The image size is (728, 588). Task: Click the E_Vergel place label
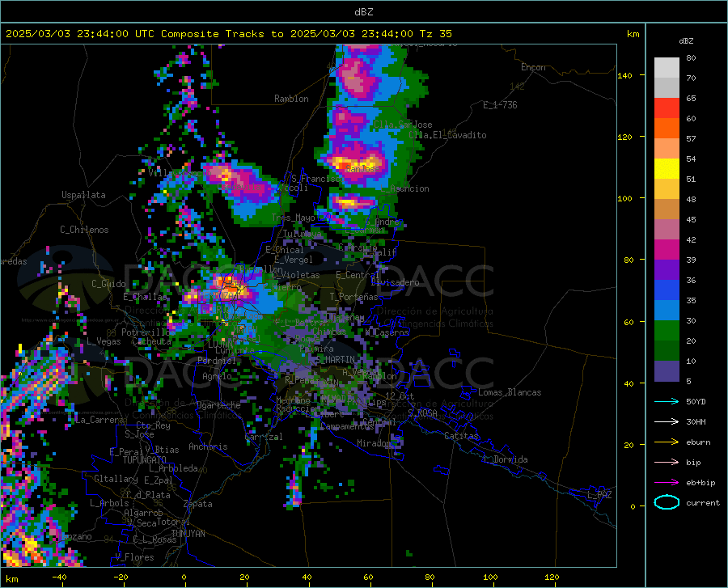point(293,260)
